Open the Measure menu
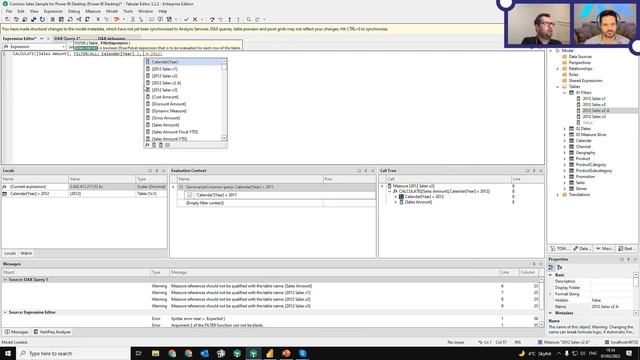 point(93,11)
